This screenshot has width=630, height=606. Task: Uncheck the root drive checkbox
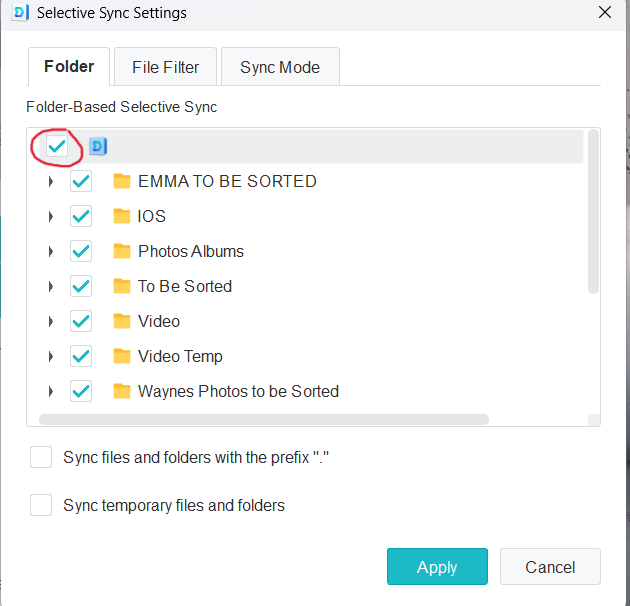coord(57,147)
